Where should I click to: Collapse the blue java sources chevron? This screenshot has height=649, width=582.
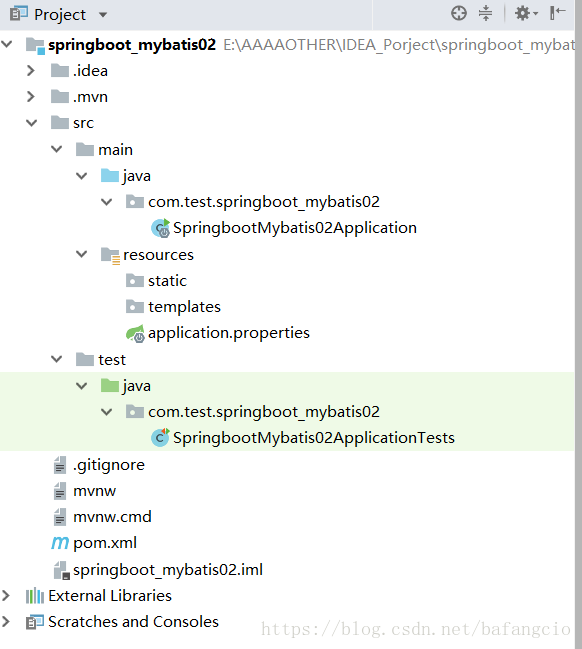pyautogui.click(x=82, y=176)
